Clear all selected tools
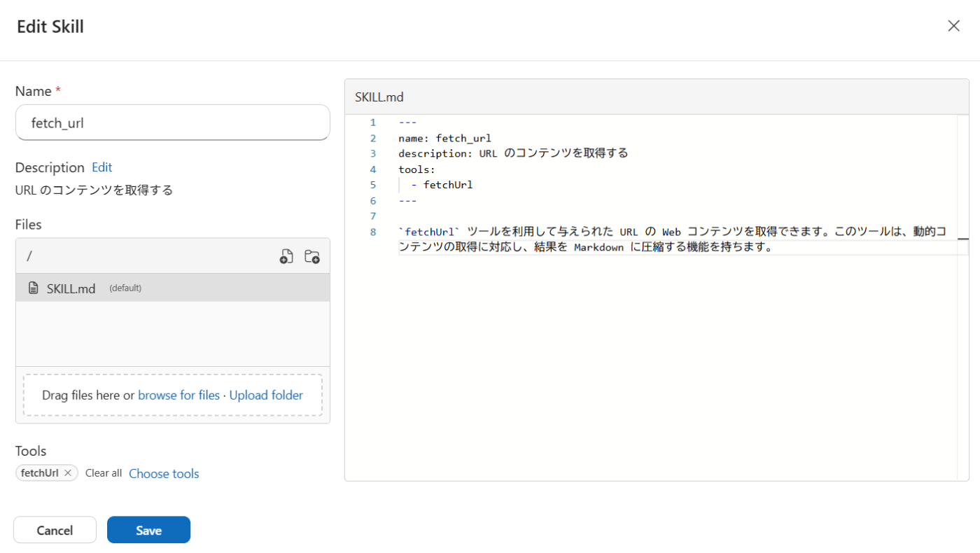 pyautogui.click(x=104, y=473)
